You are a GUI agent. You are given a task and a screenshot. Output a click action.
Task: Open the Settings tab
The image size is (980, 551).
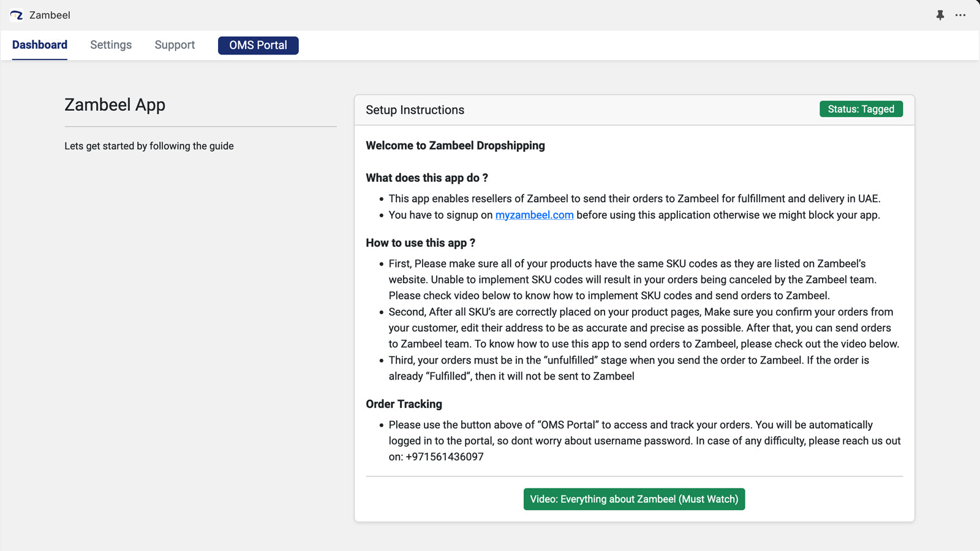coord(111,45)
